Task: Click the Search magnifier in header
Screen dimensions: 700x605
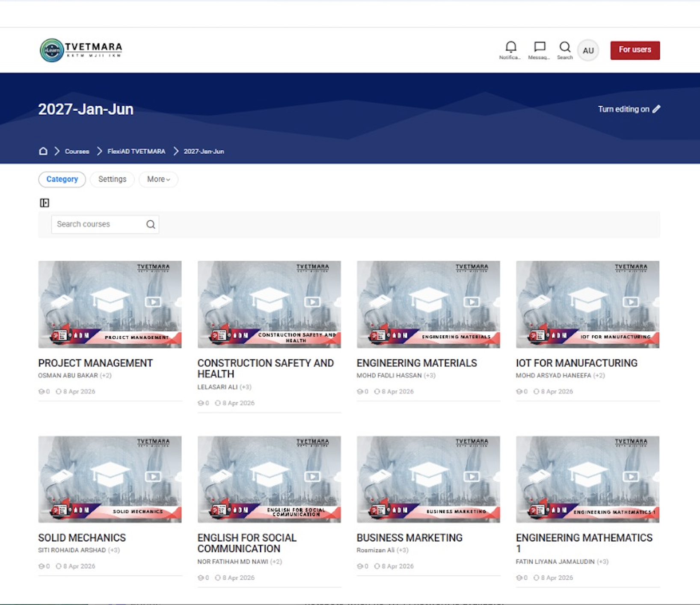Action: pos(565,47)
